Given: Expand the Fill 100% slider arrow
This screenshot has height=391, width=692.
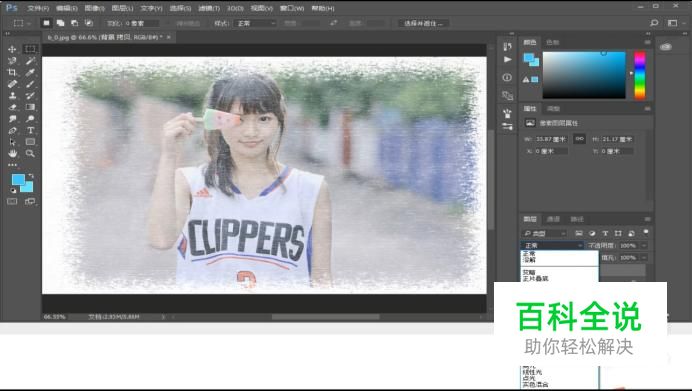Looking at the screenshot, I should (644, 257).
